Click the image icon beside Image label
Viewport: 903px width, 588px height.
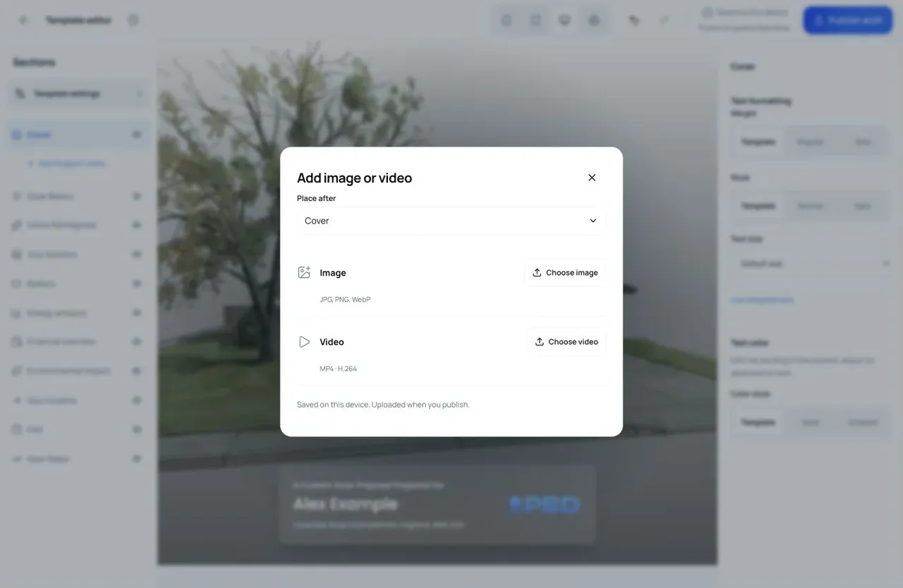point(304,273)
